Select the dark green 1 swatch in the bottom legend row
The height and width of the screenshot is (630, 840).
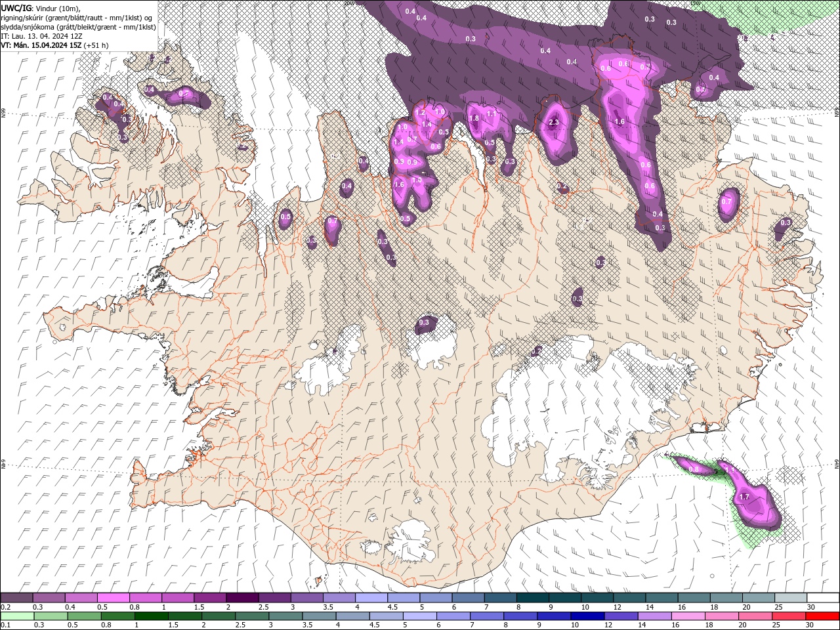point(152,616)
